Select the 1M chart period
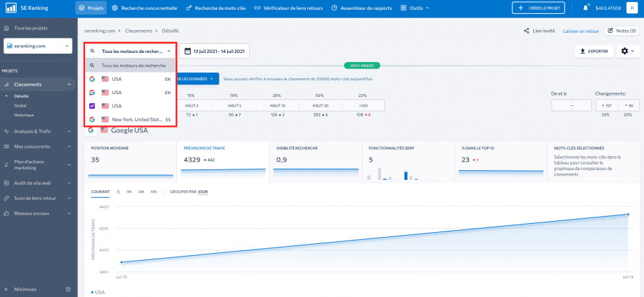644x297 pixels. click(x=128, y=192)
